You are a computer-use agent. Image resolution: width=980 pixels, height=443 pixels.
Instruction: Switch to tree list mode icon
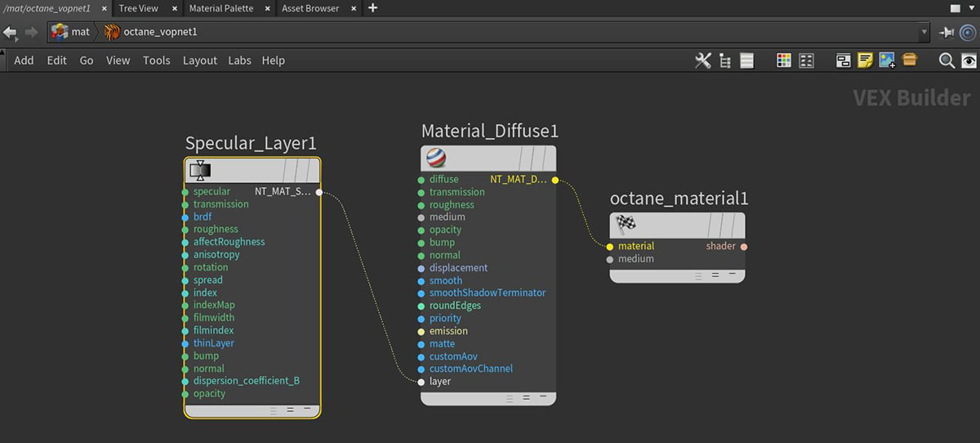pyautogui.click(x=724, y=60)
